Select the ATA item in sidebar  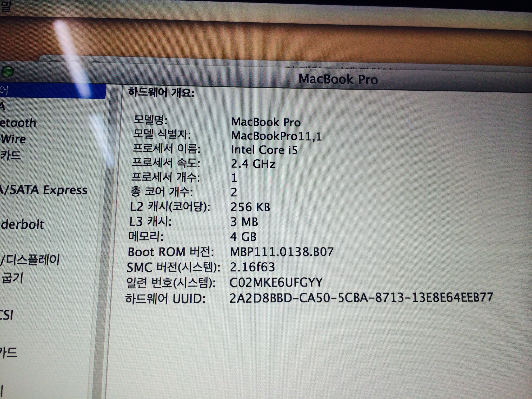pyautogui.click(x=3, y=107)
